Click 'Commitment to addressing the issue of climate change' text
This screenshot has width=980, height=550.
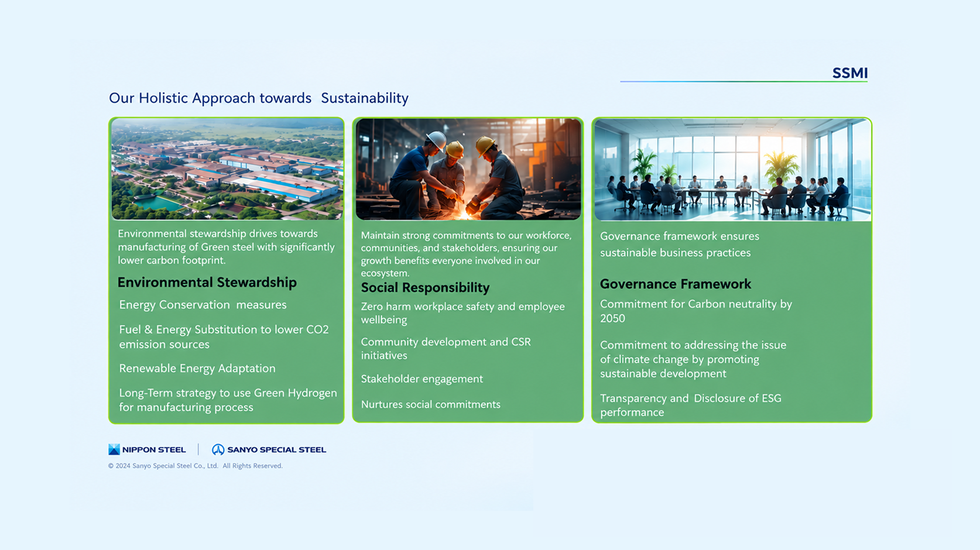[693, 359]
